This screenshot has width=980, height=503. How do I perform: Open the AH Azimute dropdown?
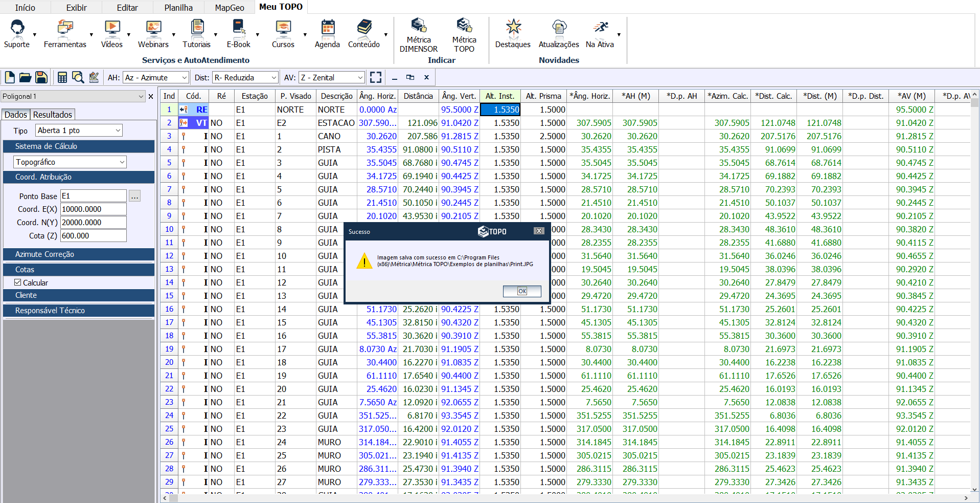[x=156, y=78]
